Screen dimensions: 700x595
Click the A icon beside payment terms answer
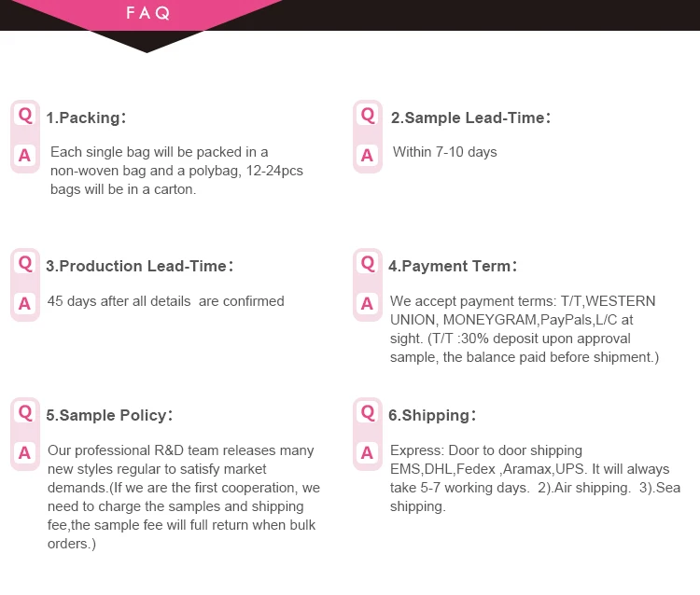[368, 303]
